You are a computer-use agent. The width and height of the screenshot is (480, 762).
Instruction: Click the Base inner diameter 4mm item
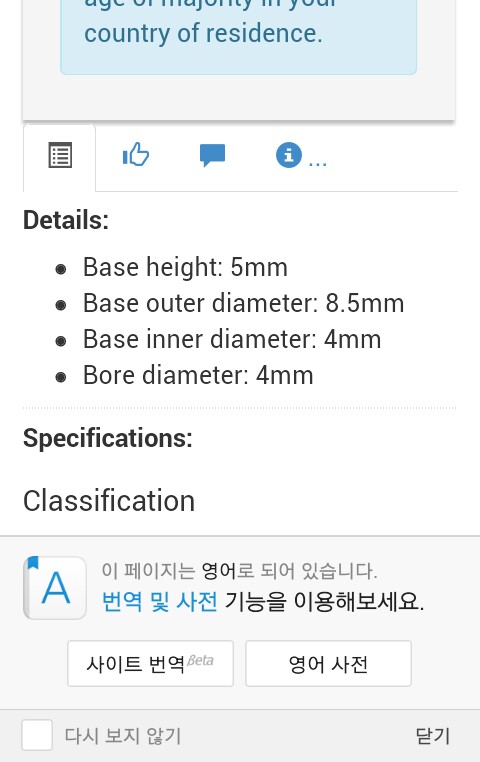(232, 339)
